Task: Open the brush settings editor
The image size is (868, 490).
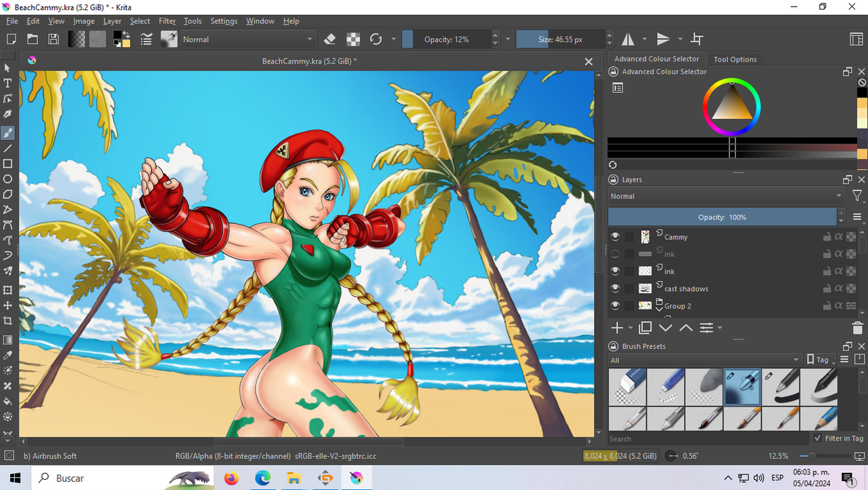Action: click(146, 39)
